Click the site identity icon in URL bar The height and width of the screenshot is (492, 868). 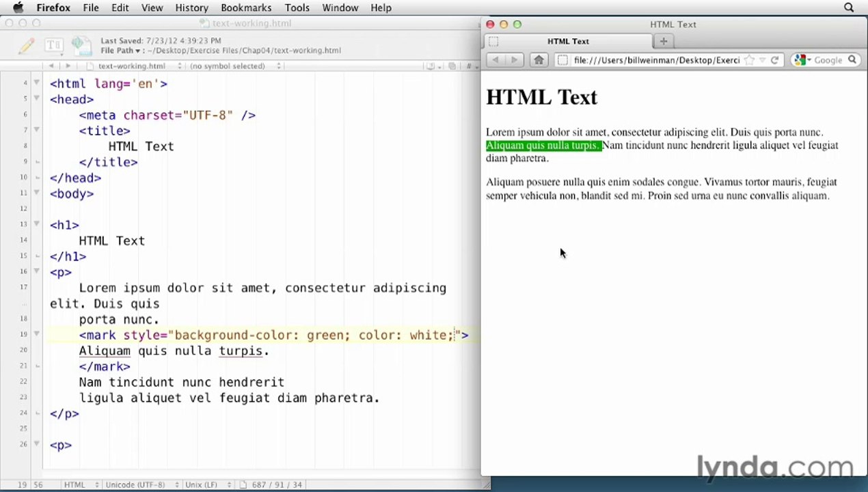click(562, 60)
